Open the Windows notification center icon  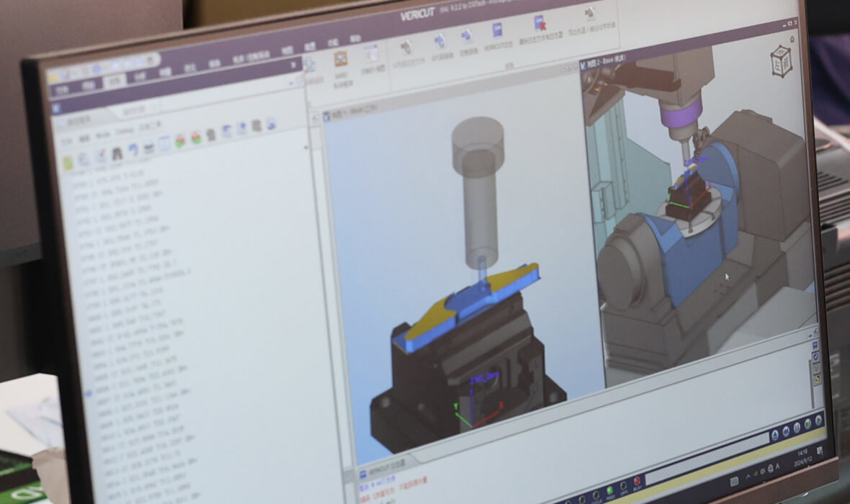pyautogui.click(x=820, y=451)
